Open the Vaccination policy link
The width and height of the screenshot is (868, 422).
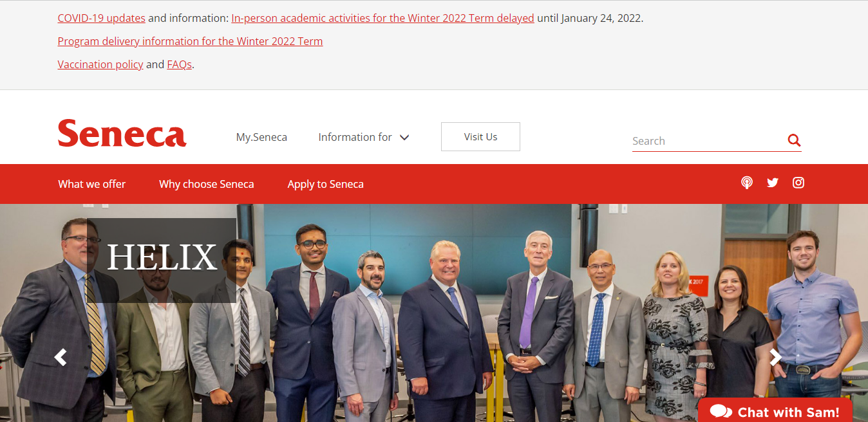click(x=100, y=64)
